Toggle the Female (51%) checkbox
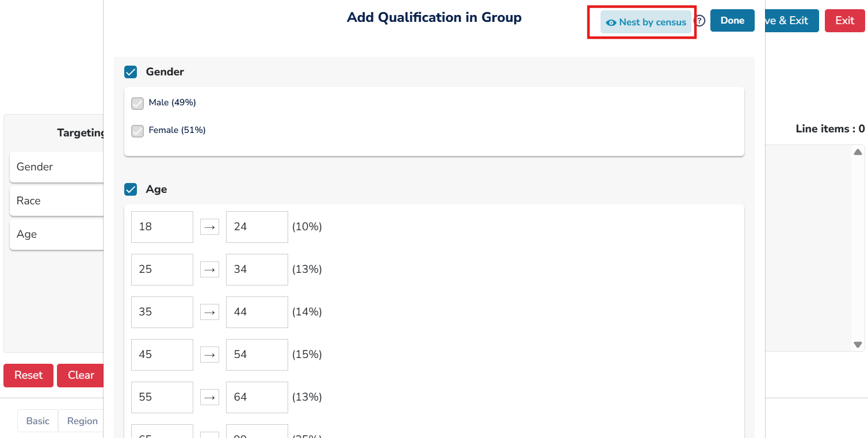The width and height of the screenshot is (868, 438). (137, 131)
